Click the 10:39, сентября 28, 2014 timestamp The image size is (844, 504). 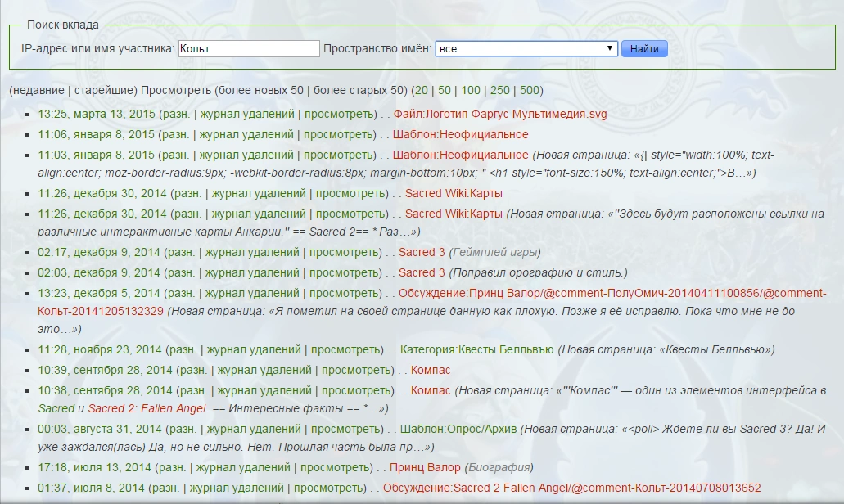105,370
